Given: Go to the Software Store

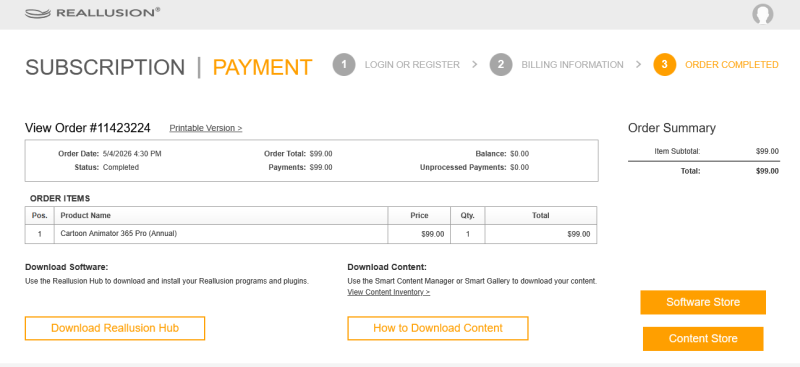Looking at the screenshot, I should (703, 302).
